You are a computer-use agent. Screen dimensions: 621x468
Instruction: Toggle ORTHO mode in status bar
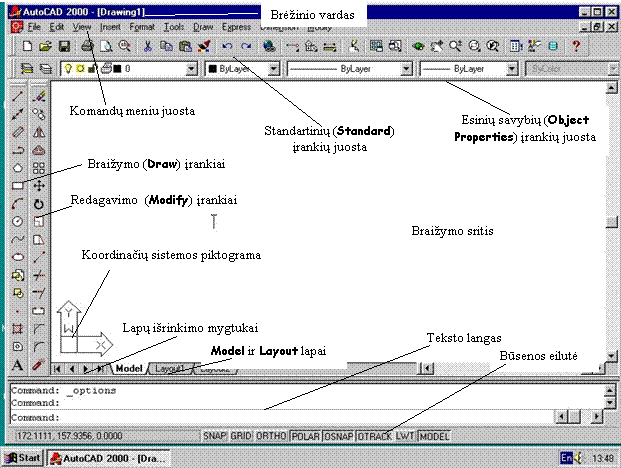click(x=271, y=436)
